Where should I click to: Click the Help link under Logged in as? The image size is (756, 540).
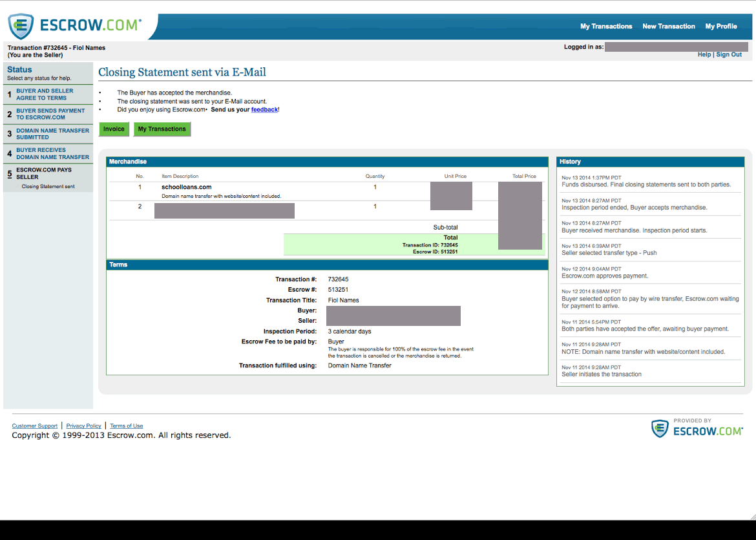pyautogui.click(x=704, y=54)
